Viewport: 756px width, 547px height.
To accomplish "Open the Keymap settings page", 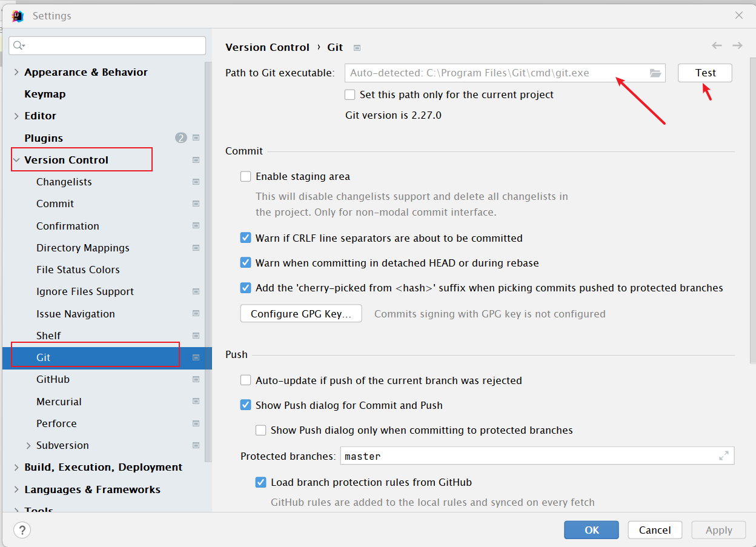I will [x=45, y=94].
